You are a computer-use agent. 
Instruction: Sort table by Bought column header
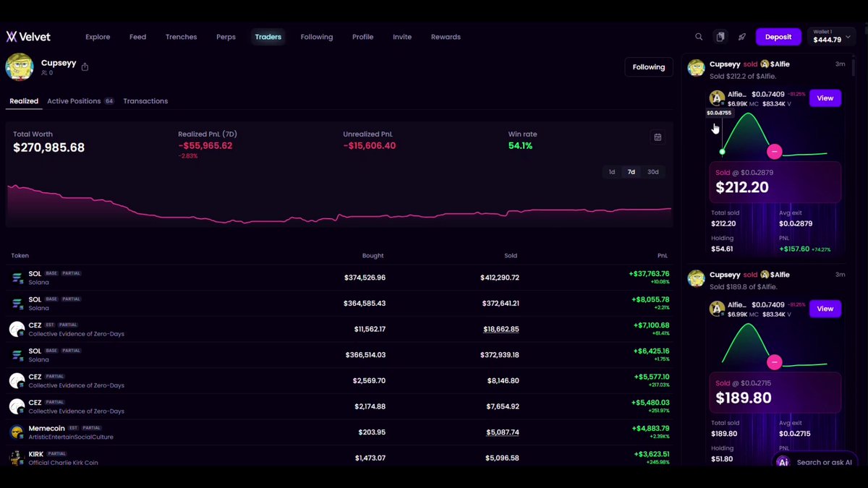click(373, 256)
